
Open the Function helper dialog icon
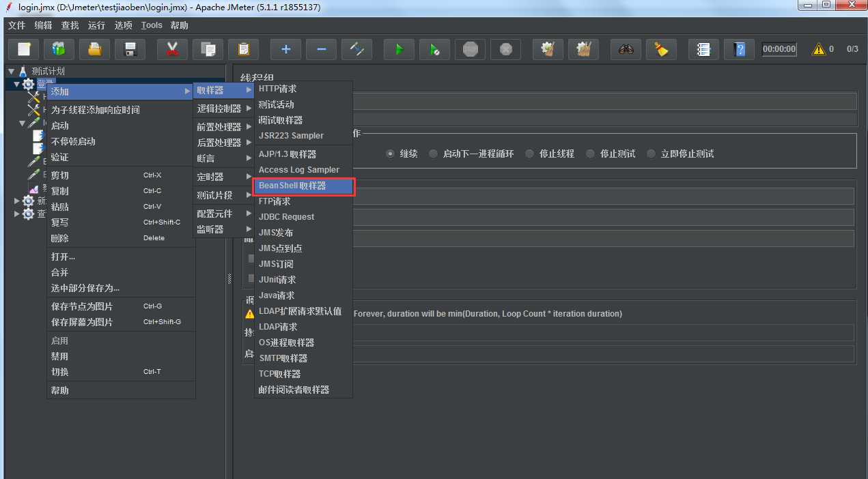(x=703, y=49)
